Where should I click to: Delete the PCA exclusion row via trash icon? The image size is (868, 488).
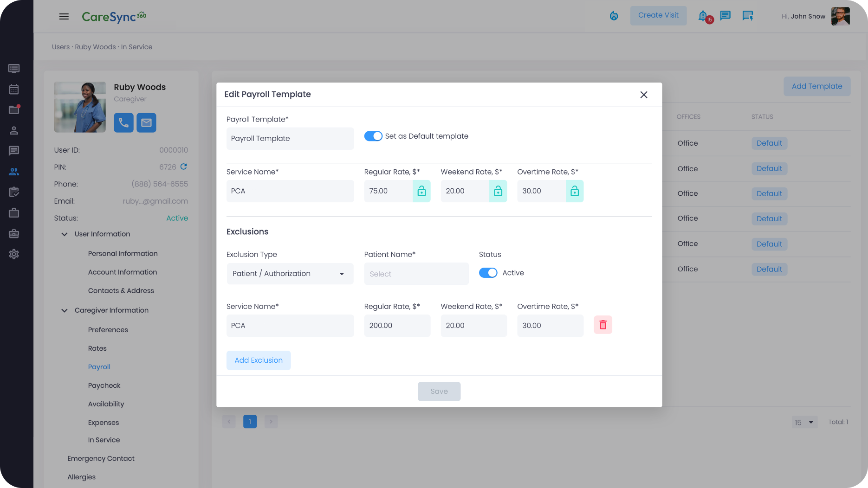coord(602,325)
